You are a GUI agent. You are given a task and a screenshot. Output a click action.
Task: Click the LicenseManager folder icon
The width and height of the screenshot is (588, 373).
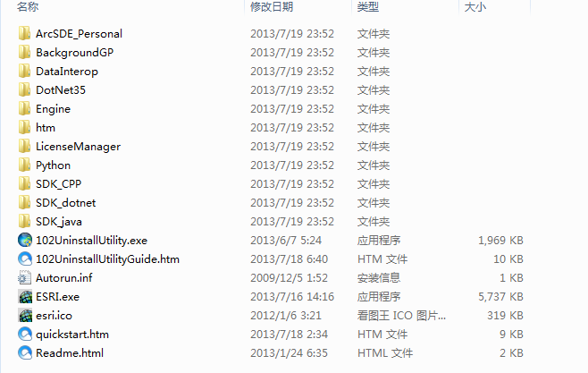point(25,146)
